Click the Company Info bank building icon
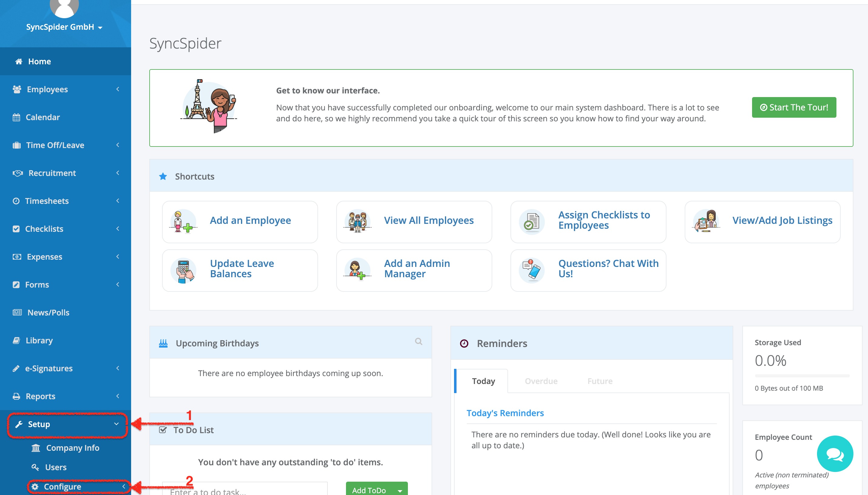The height and width of the screenshot is (495, 868). point(36,448)
